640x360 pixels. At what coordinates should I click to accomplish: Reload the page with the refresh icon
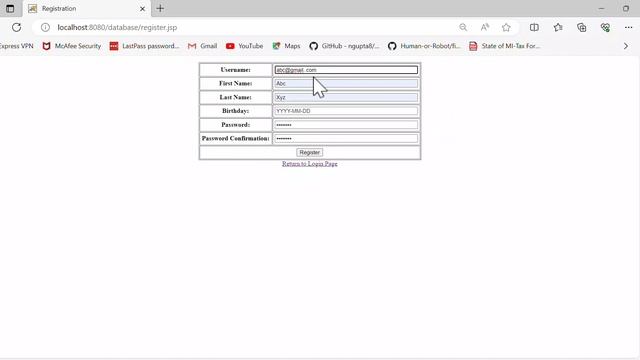click(16, 27)
